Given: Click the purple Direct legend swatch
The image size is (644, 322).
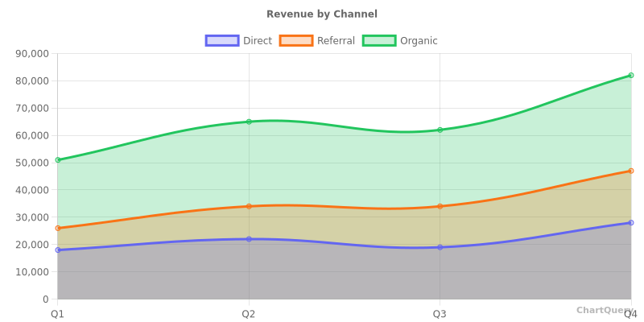Looking at the screenshot, I should pos(222,41).
